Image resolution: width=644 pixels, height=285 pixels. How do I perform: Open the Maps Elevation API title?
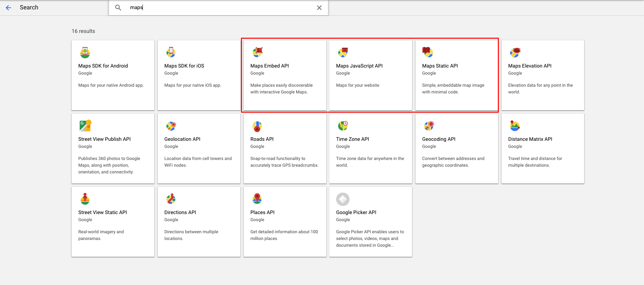point(530,66)
